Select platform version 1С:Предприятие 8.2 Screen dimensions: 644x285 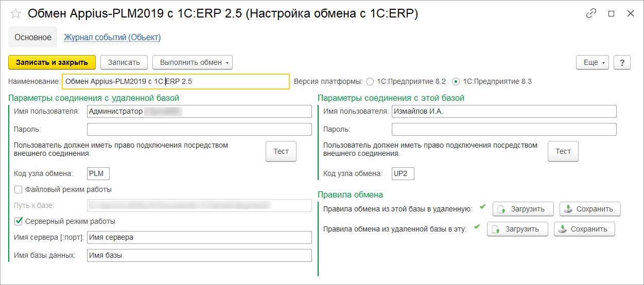[370, 81]
